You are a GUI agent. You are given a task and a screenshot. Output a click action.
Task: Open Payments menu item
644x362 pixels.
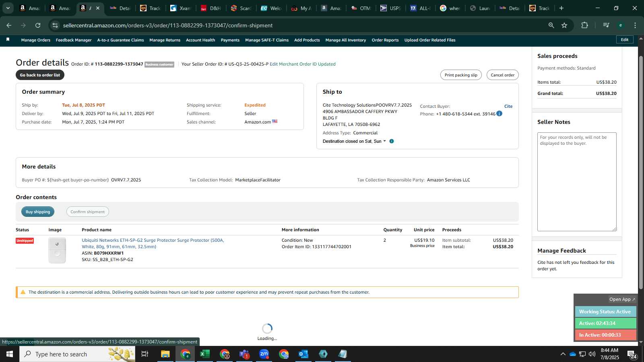[x=230, y=40]
